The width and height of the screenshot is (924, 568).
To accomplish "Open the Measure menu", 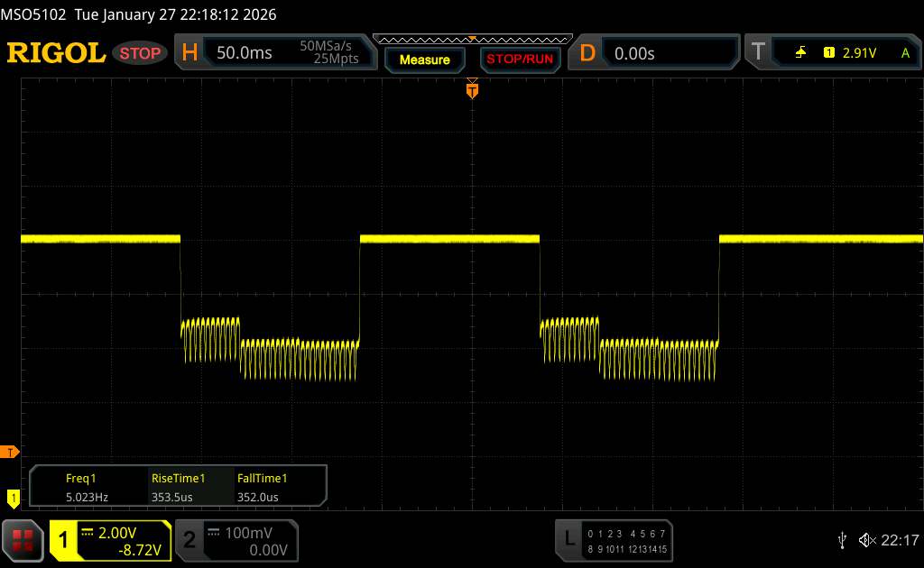I will coord(424,60).
